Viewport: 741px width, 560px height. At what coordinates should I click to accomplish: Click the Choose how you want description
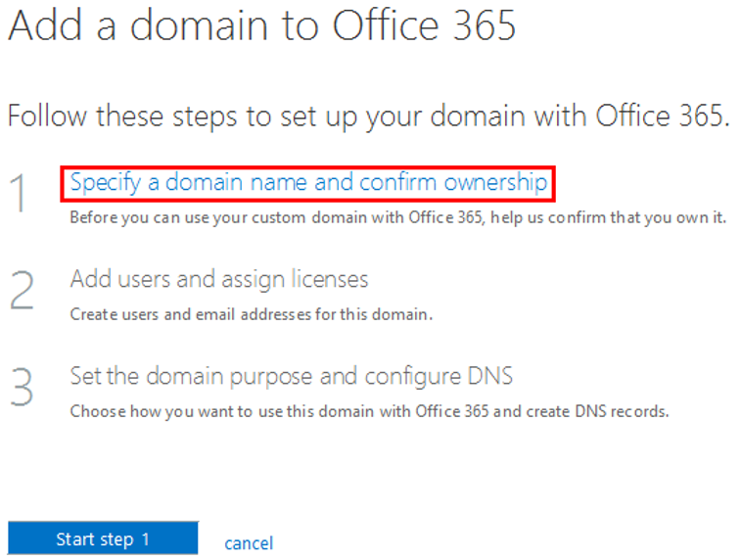pyautogui.click(x=369, y=411)
